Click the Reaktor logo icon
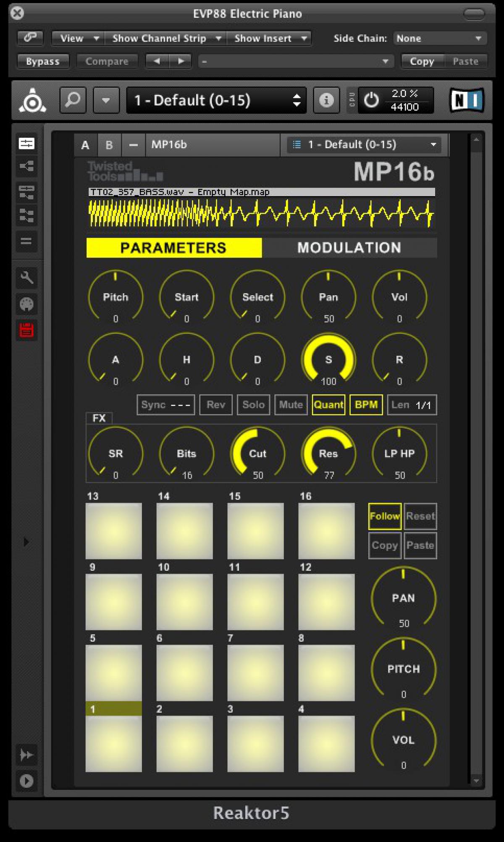Viewport: 504px width, 842px height. (x=32, y=100)
